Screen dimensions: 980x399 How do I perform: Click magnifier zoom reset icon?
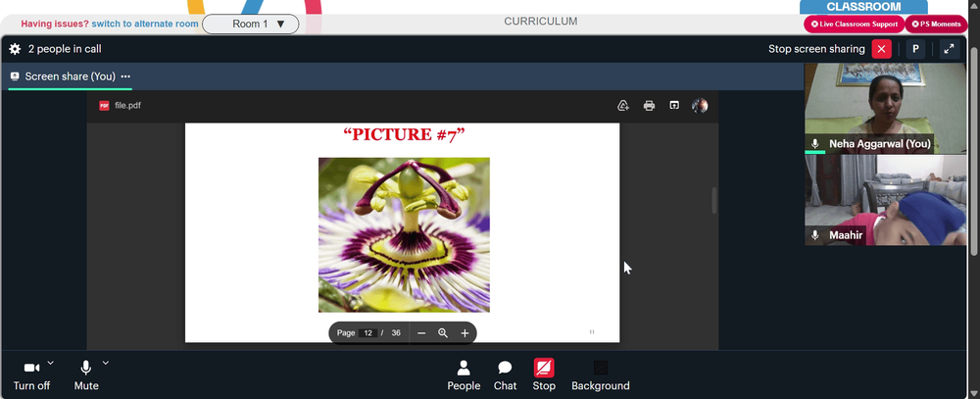(x=443, y=333)
